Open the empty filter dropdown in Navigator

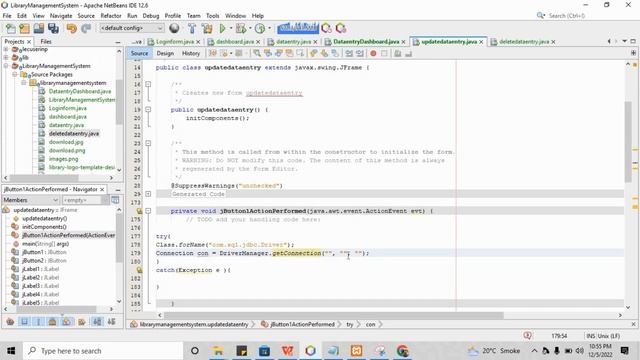(85, 200)
